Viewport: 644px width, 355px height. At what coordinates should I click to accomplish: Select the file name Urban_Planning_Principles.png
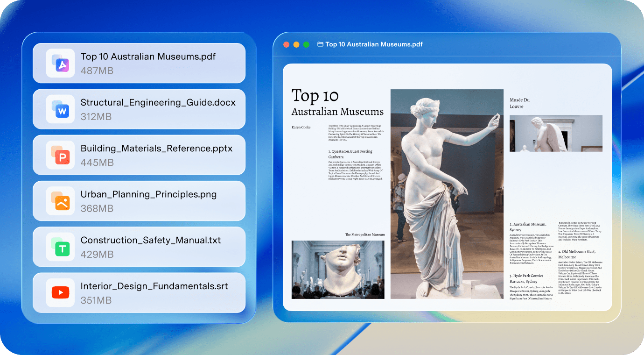(148, 194)
